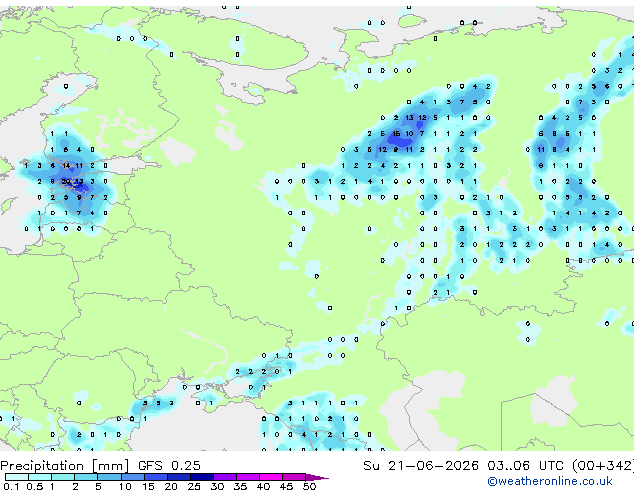Click the weatheronline.co.uk copyright link
This screenshot has height=490, width=634.
(x=550, y=481)
